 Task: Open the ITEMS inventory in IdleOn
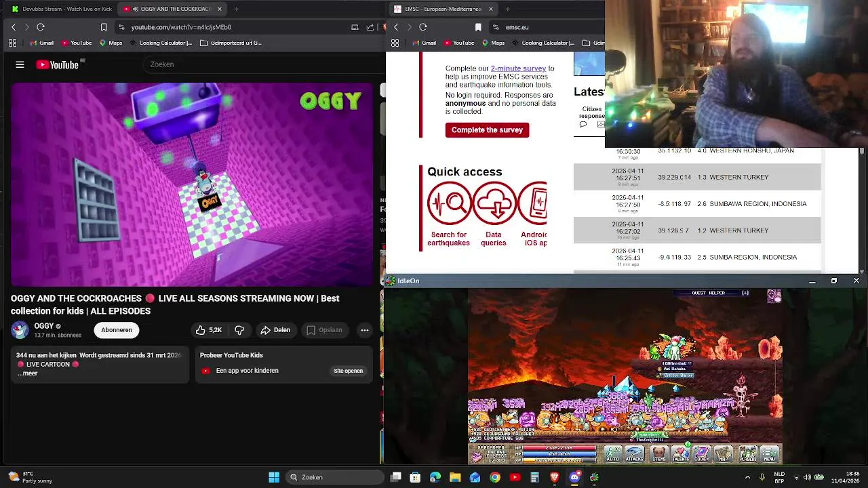pyautogui.click(x=659, y=454)
